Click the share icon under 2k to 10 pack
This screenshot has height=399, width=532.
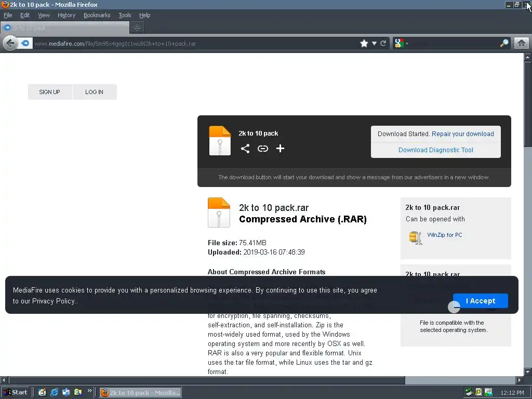click(245, 148)
